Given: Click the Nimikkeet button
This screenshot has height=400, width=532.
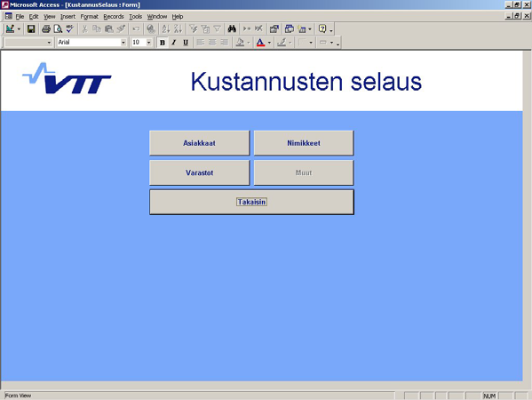Looking at the screenshot, I should coord(304,143).
